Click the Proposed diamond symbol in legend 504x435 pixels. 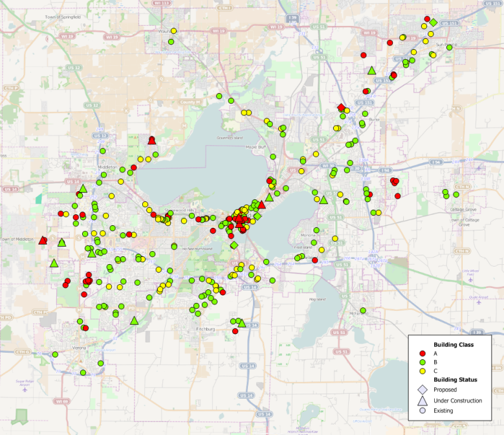pyautogui.click(x=422, y=390)
